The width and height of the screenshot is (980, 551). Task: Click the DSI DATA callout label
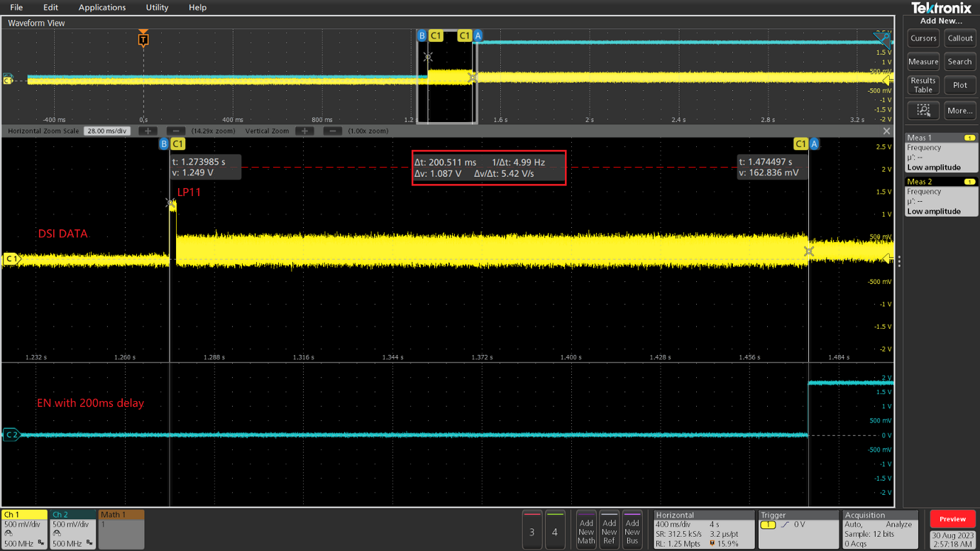(63, 234)
